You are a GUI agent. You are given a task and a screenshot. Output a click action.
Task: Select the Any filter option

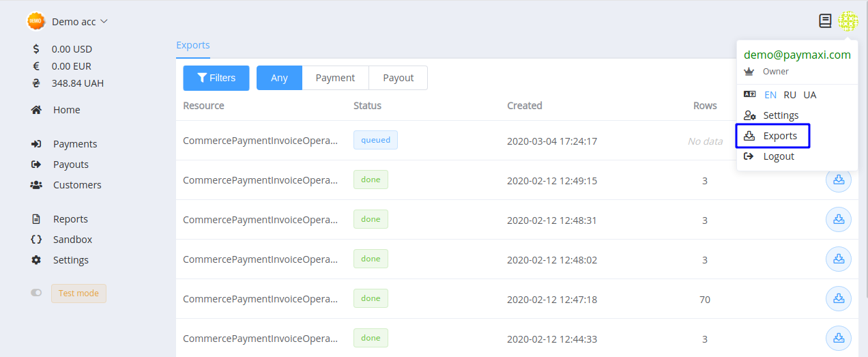pos(279,78)
